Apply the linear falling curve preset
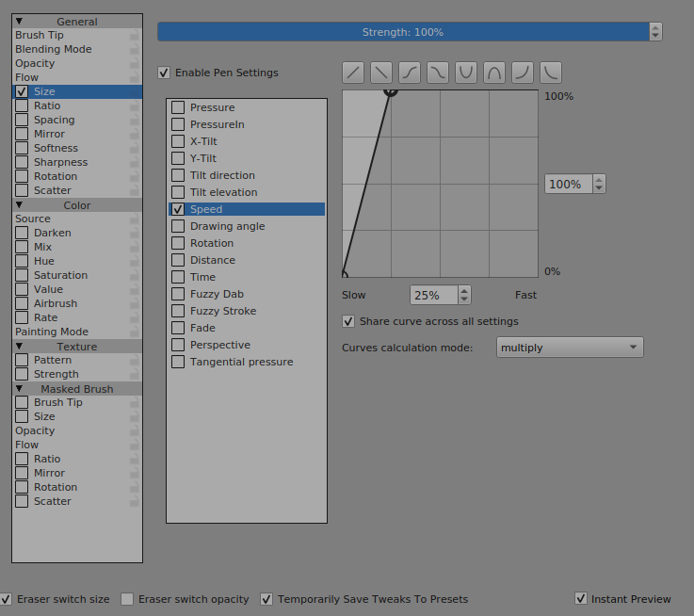Screen dimensions: 694x616 pos(381,73)
